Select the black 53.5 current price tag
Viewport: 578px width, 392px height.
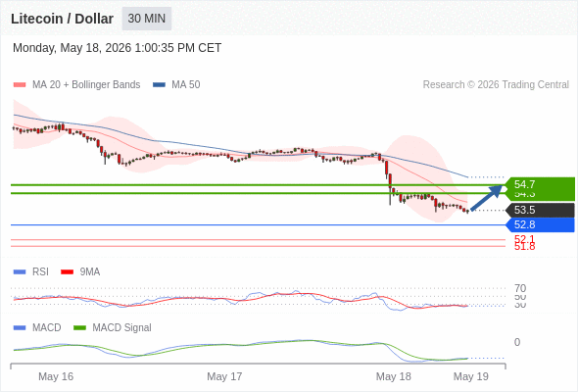click(540, 210)
